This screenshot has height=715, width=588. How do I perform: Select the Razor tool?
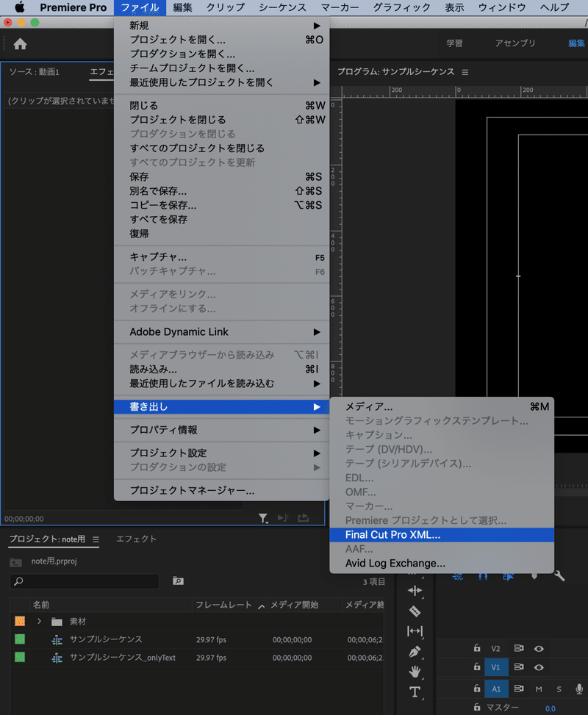(x=415, y=611)
